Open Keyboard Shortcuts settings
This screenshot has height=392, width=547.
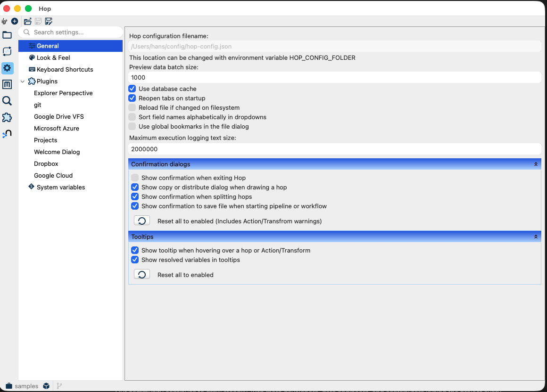(65, 69)
